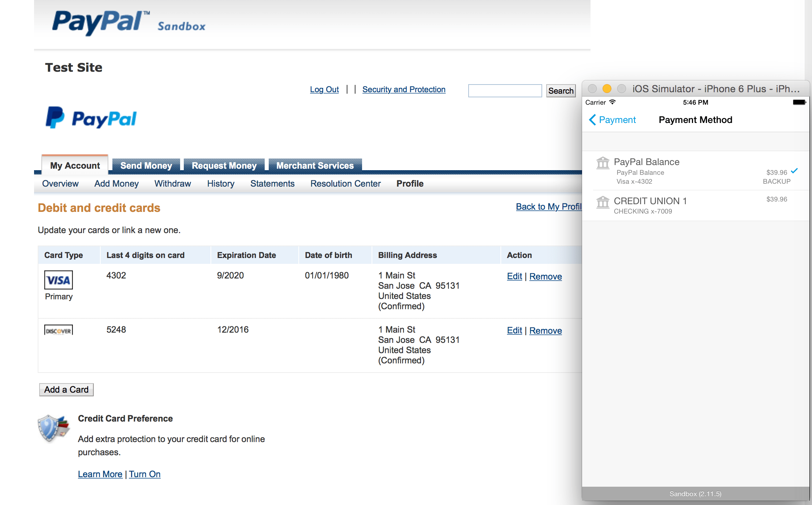This screenshot has width=812, height=505.
Task: Click the bank icon beside CREDIT UNION 1
Action: pyautogui.click(x=603, y=202)
